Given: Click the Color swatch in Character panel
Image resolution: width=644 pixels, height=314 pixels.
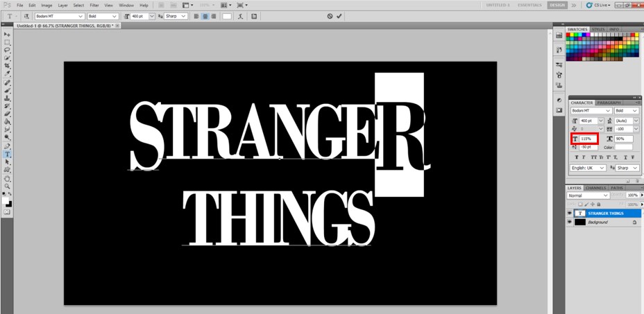Looking at the screenshot, I should [x=624, y=147].
